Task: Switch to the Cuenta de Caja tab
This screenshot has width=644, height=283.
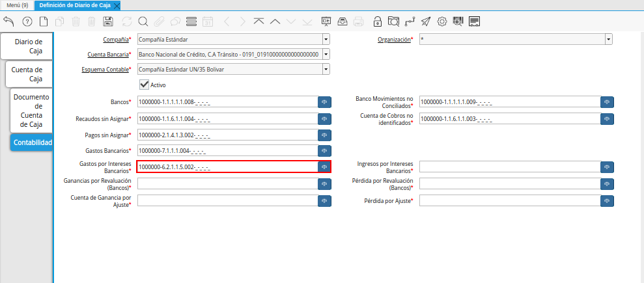Action: [x=27, y=74]
